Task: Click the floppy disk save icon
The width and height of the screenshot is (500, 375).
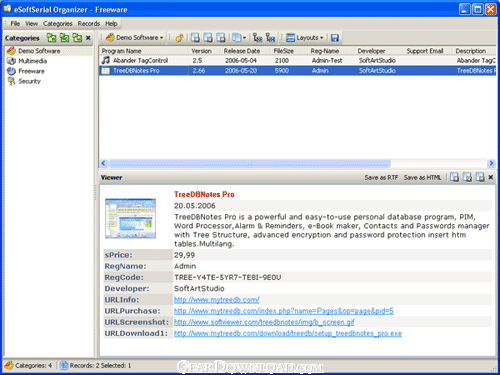Action: click(x=335, y=38)
